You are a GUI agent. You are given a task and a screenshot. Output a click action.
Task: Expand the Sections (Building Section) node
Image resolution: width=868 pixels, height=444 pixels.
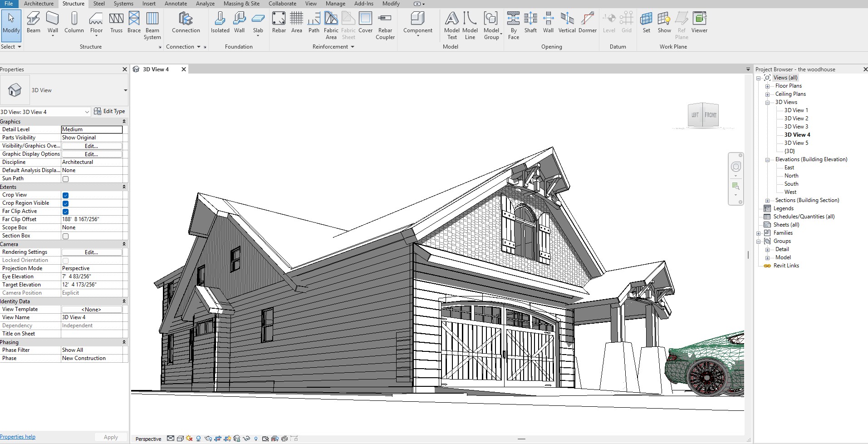(x=767, y=201)
